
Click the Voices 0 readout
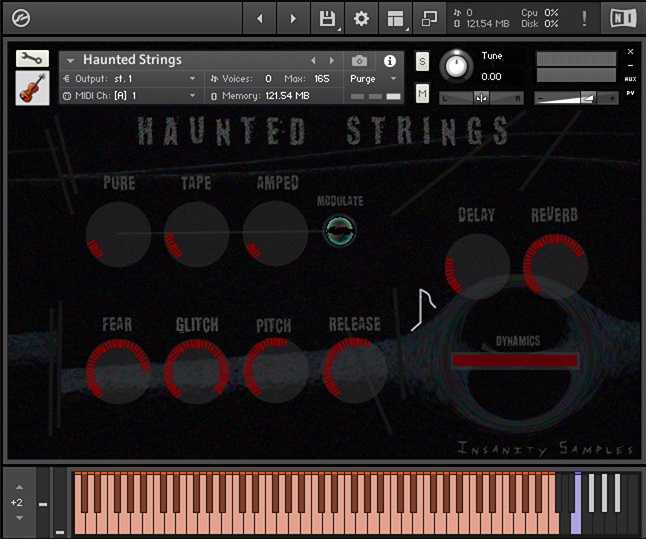[x=268, y=78]
